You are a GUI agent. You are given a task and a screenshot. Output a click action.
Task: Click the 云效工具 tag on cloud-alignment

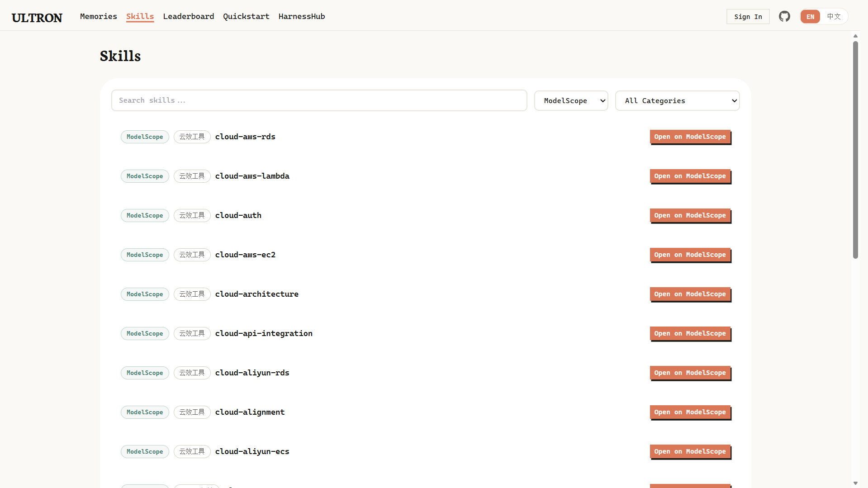[192, 412]
